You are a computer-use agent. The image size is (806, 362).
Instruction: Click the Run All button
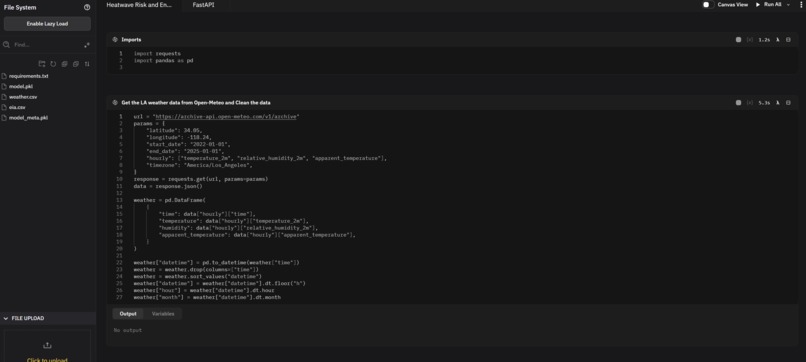pos(768,5)
